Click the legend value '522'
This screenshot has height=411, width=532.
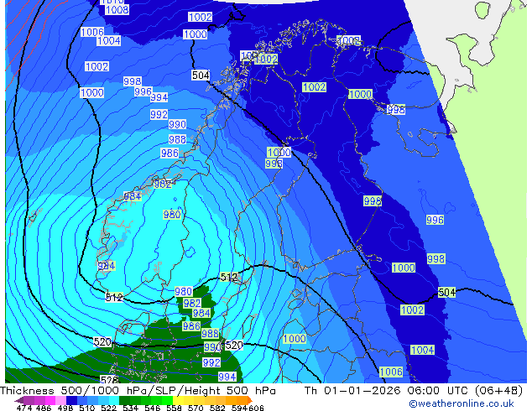108,408
